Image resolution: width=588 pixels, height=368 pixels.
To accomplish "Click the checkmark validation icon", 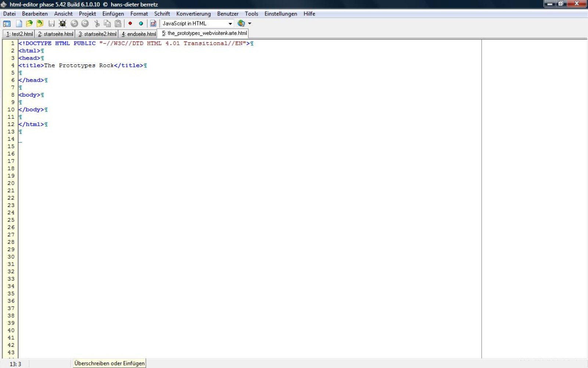I will [x=153, y=24].
